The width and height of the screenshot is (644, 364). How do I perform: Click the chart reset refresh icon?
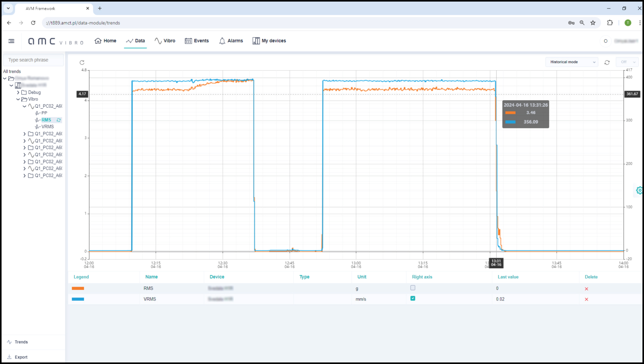[x=82, y=62]
